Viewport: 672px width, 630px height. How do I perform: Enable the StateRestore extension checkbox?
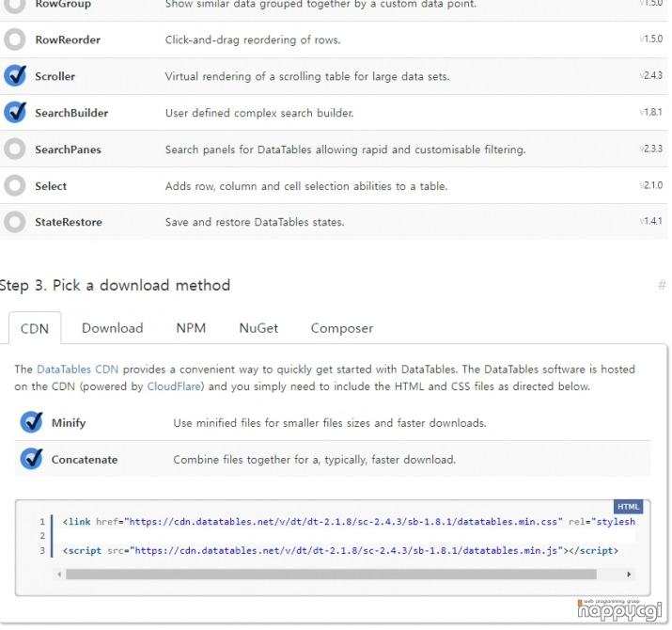[x=15, y=222]
